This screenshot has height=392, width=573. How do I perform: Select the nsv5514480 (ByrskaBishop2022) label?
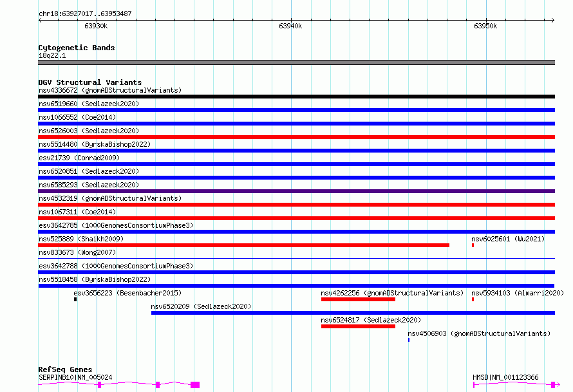click(95, 144)
